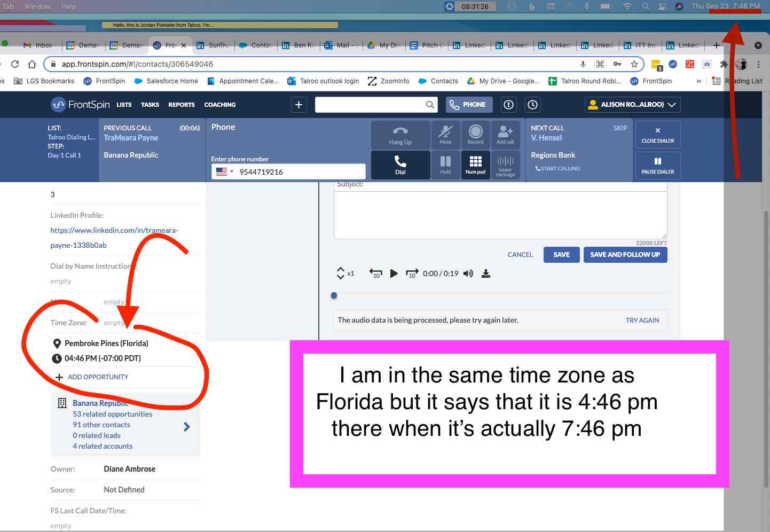Open the Window menu in macOS menu bar

click(x=37, y=6)
